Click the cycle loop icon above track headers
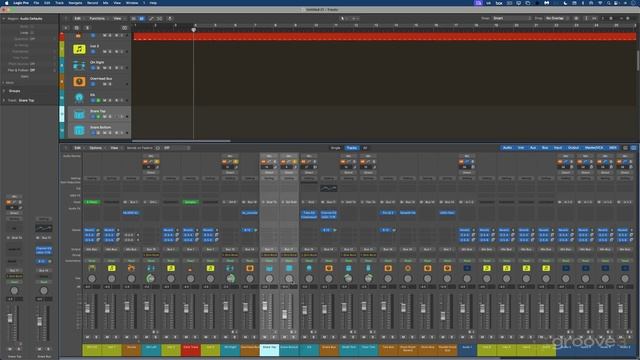The height and width of the screenshot is (360, 640). pos(124,28)
